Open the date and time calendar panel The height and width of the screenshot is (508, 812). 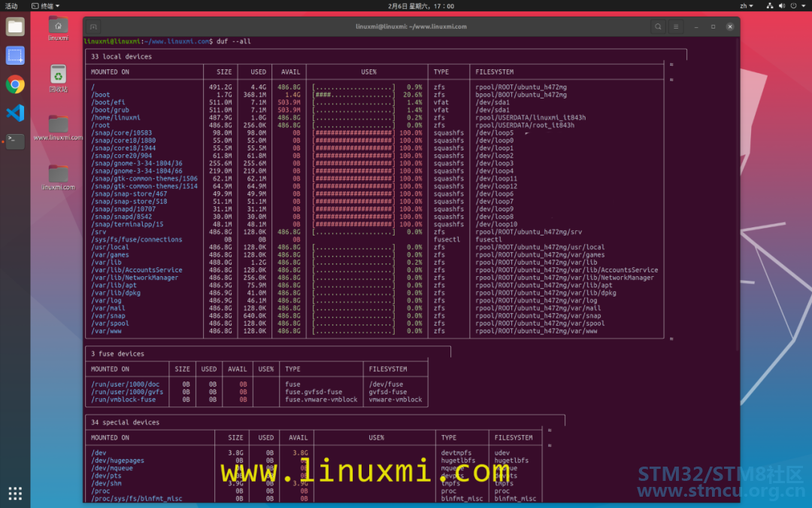coord(421,6)
